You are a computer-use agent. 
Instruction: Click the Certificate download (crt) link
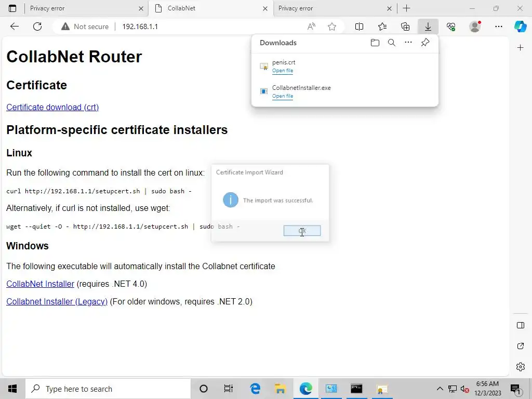(x=52, y=107)
